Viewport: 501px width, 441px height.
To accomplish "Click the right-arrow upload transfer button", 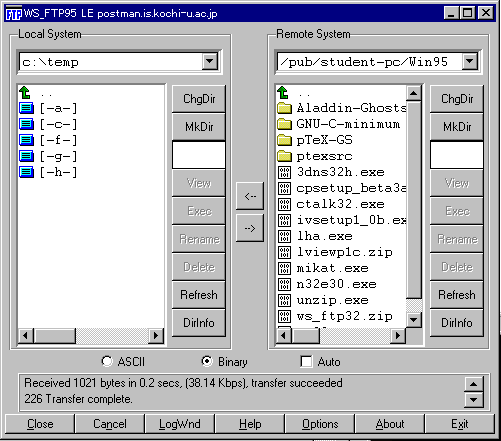I will point(250,228).
